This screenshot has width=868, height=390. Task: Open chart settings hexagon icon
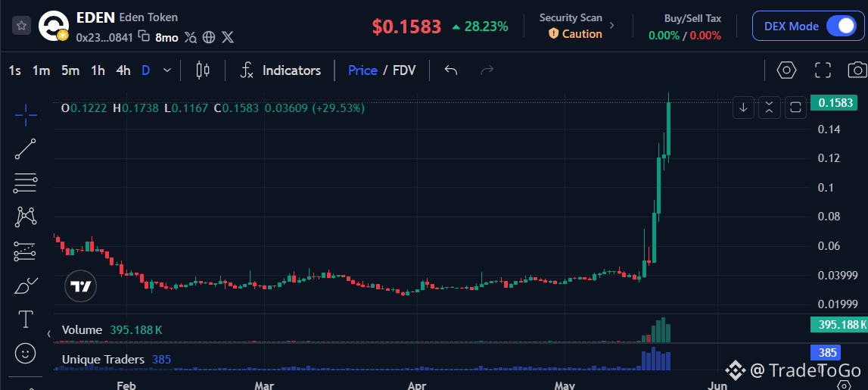click(786, 70)
